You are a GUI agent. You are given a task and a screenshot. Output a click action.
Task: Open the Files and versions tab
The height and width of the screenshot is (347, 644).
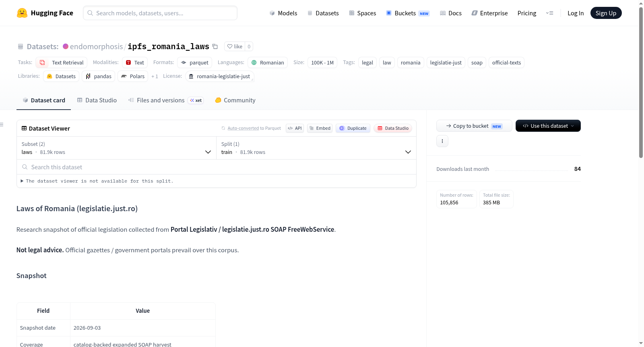click(165, 100)
